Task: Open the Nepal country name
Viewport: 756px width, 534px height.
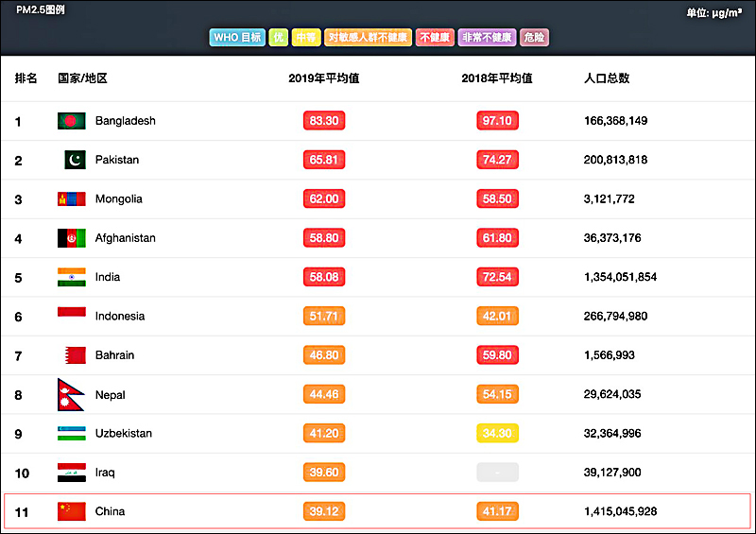Action: tap(110, 394)
